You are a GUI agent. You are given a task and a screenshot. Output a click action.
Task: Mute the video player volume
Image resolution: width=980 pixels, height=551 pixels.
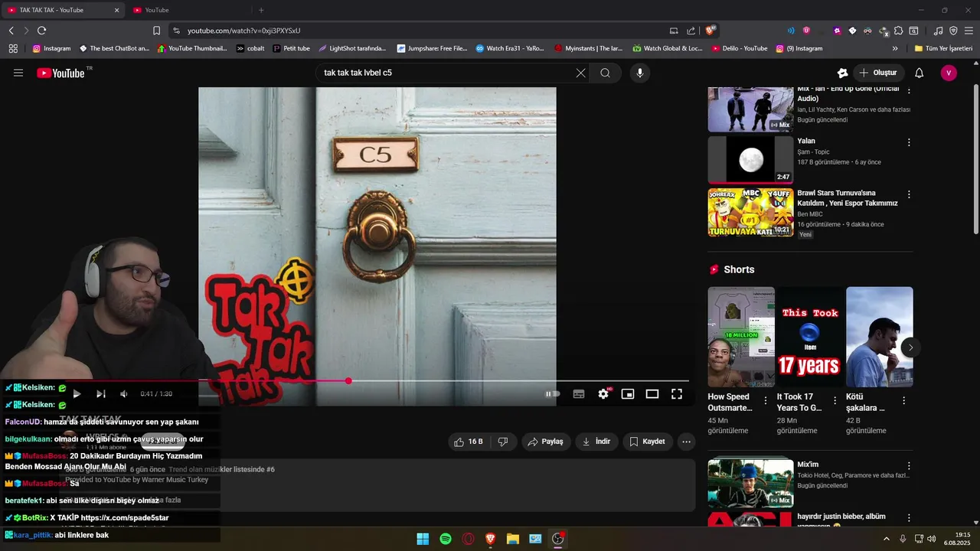coord(124,394)
